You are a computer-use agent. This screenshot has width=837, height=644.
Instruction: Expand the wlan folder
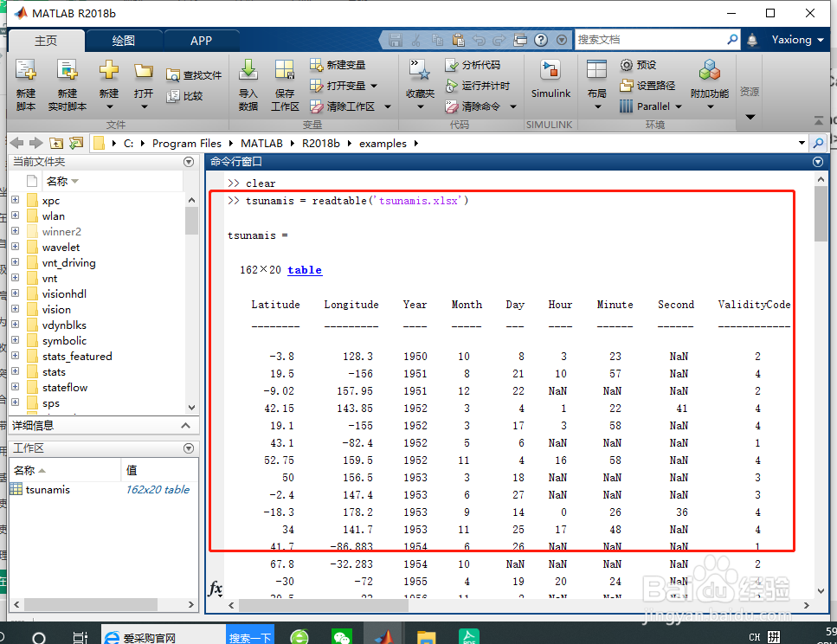point(15,216)
